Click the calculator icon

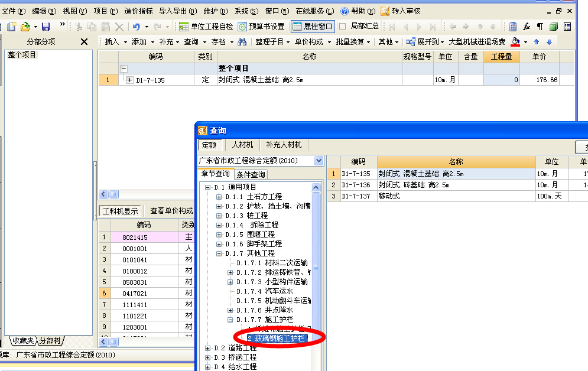(x=513, y=27)
